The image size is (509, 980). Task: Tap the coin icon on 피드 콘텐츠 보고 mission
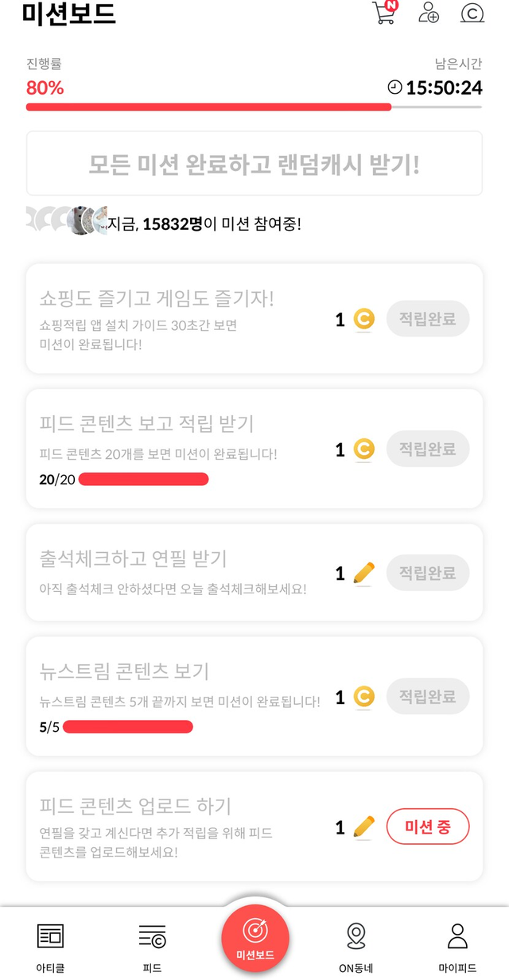coord(363,450)
